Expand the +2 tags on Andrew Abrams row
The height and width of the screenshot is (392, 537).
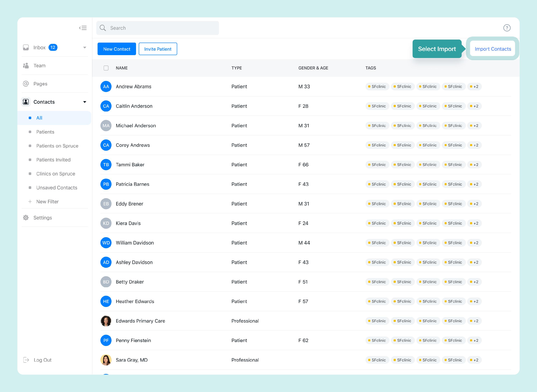pos(474,86)
